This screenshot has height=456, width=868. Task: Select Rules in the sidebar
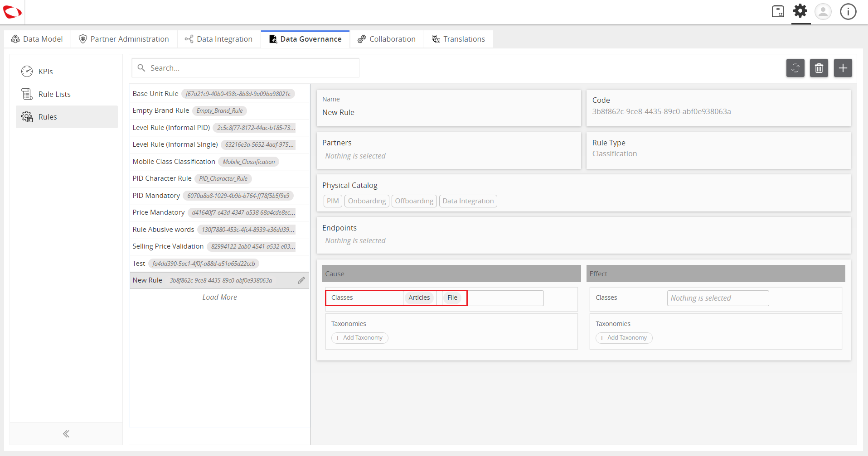pyautogui.click(x=67, y=117)
